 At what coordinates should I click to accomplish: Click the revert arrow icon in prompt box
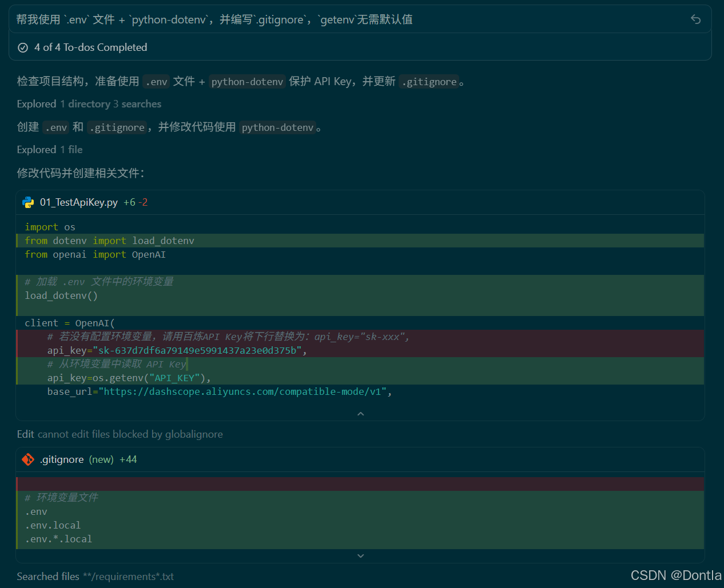coord(695,19)
